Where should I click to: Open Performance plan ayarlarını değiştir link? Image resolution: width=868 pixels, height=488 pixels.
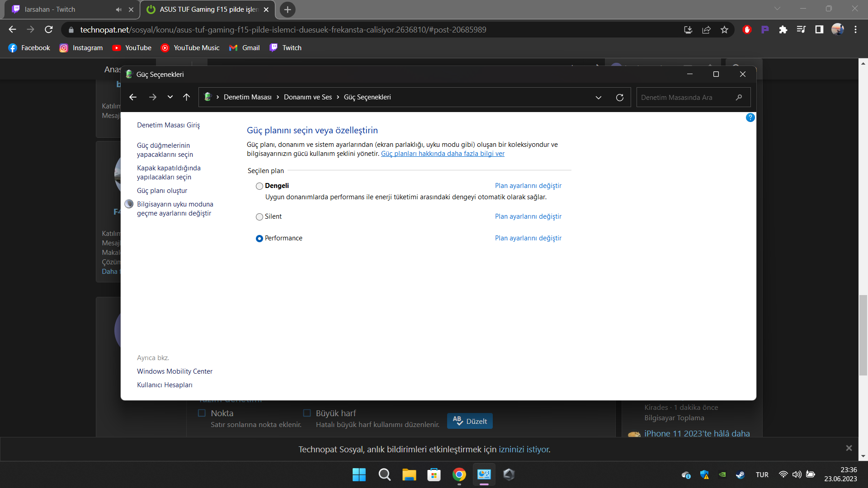[528, 238]
